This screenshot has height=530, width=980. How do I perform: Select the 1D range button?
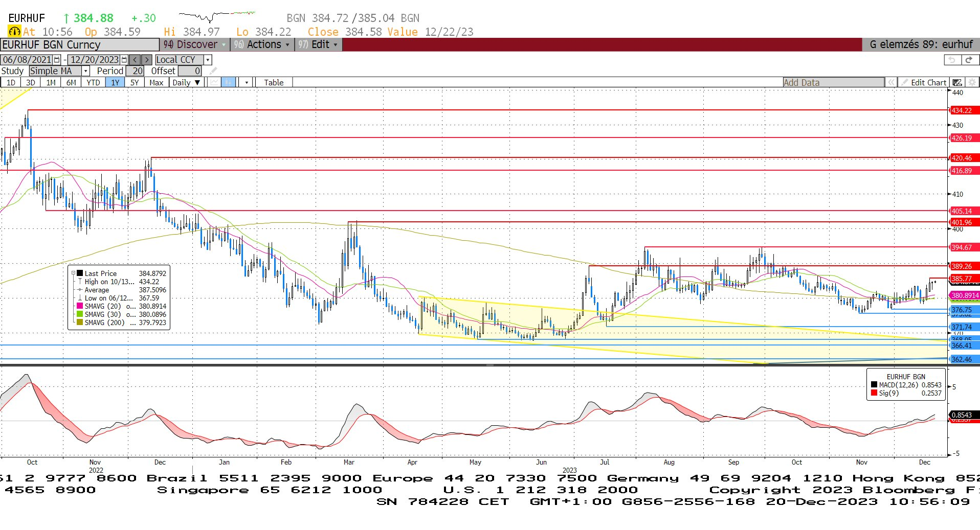[11, 82]
